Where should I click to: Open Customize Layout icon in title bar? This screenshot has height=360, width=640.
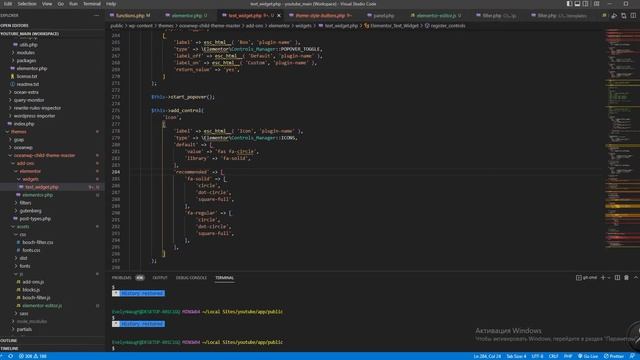tap(596, 4)
